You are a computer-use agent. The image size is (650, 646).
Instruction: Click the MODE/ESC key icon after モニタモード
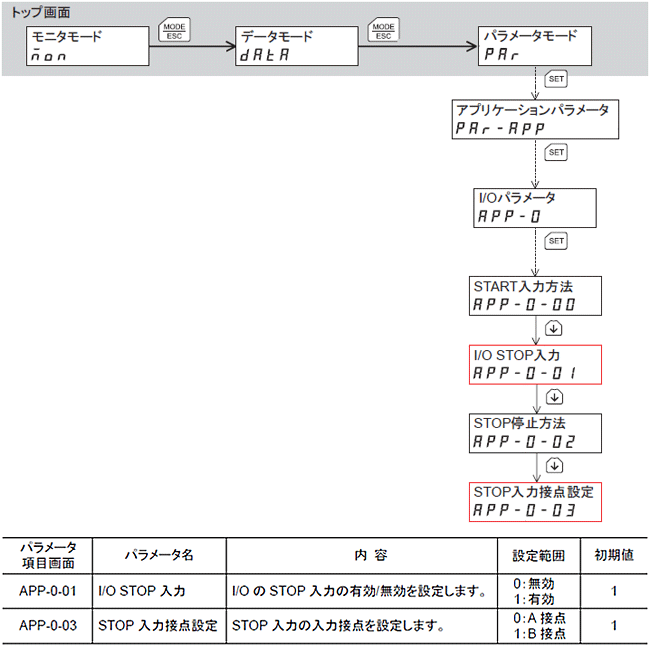[x=174, y=30]
